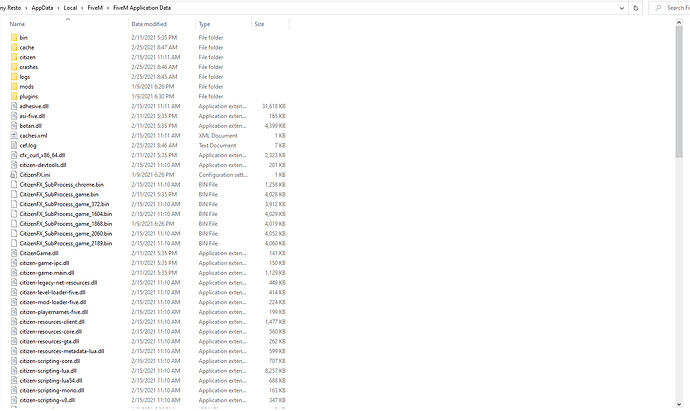Go to Local in the breadcrumb path
Image resolution: width=690 pixels, height=411 pixels.
click(x=70, y=8)
